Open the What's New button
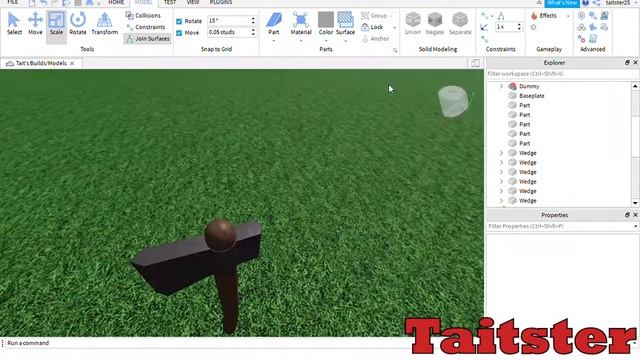Viewport: 640px width, 360px height. click(x=562, y=3)
